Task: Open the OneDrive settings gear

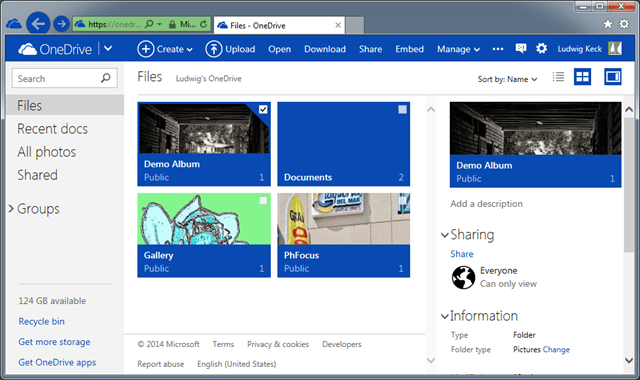Action: click(542, 49)
